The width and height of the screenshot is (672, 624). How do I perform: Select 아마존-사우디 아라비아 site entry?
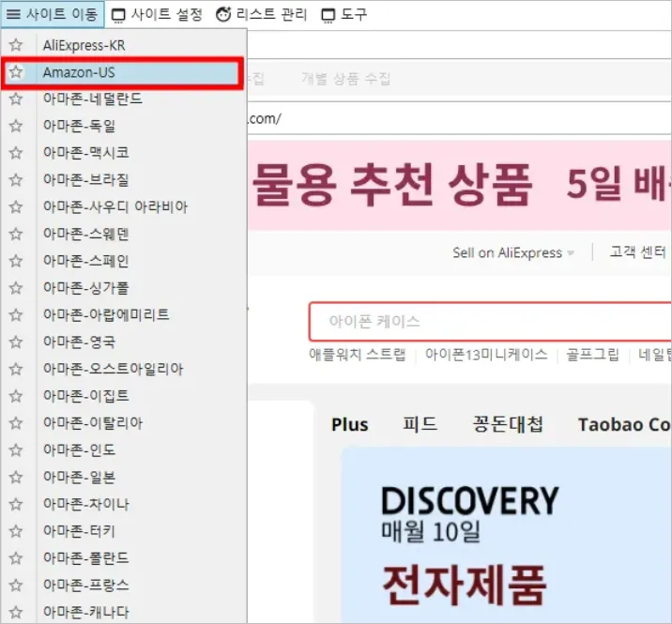coord(124,207)
